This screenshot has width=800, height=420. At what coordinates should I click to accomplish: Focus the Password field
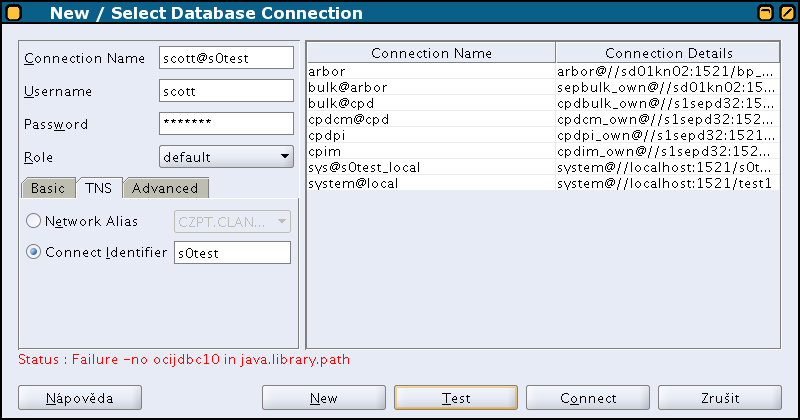[226, 123]
